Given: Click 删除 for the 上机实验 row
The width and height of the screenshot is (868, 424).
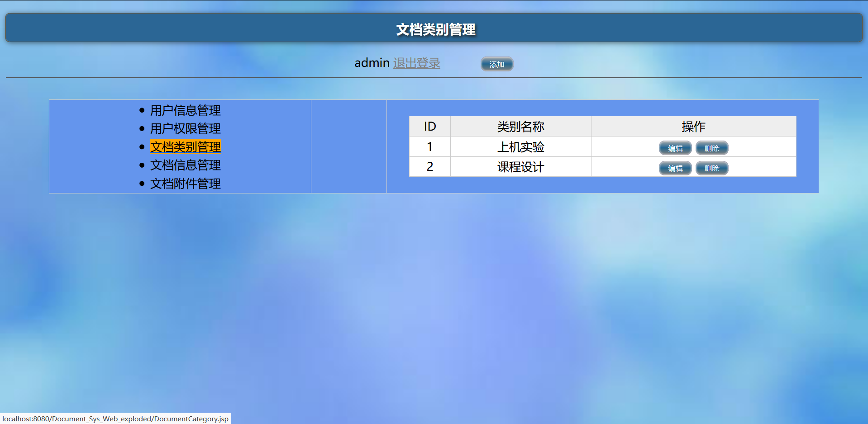Looking at the screenshot, I should point(711,148).
